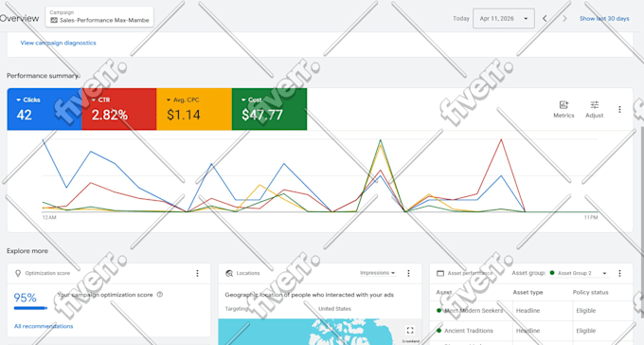
Task: Click the Today label
Action: point(461,19)
